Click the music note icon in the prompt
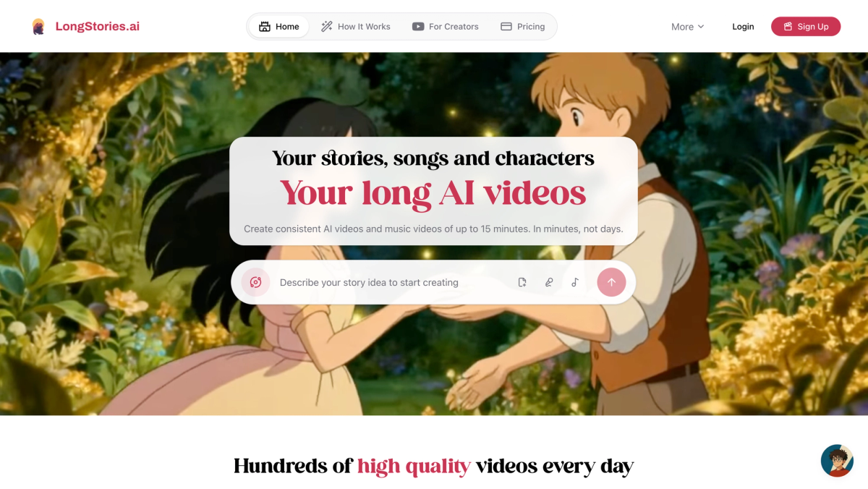This screenshot has height=489, width=868. pyautogui.click(x=575, y=282)
